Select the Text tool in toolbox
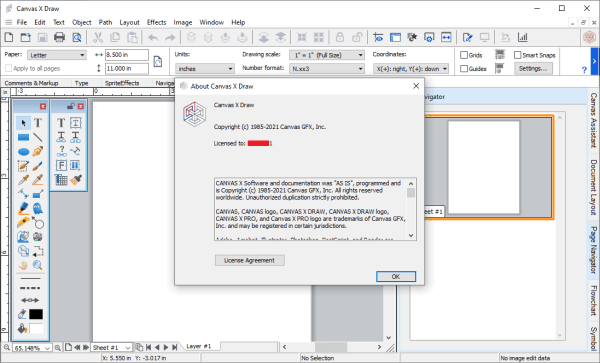 38,123
